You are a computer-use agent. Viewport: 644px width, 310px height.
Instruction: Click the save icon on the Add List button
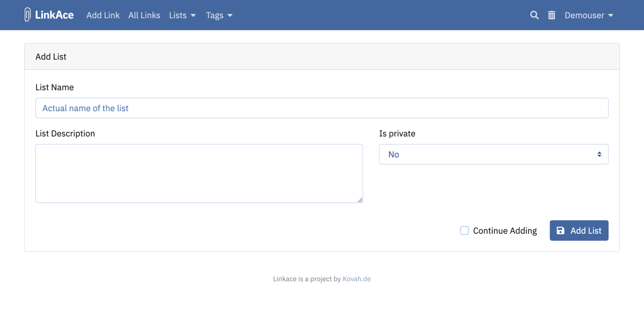[x=561, y=230]
